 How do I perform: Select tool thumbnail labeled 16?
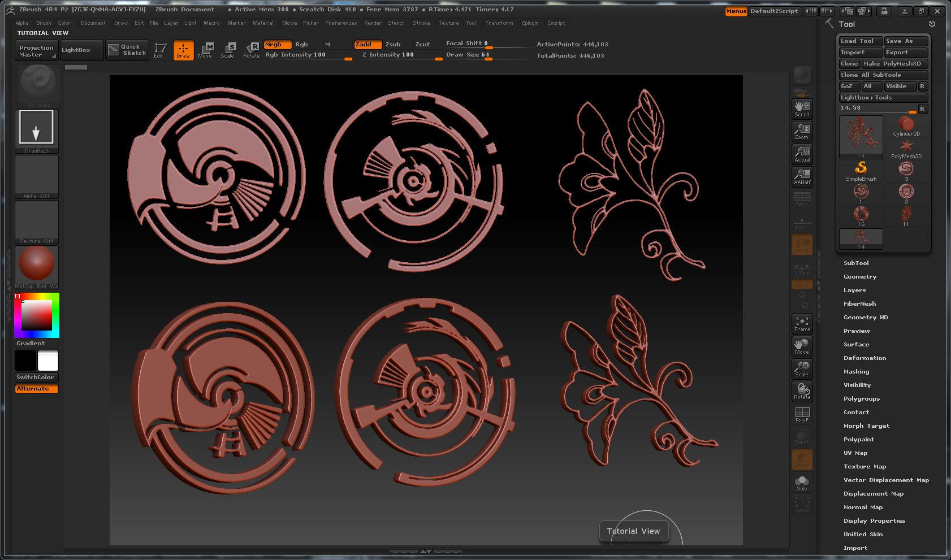[x=861, y=217]
